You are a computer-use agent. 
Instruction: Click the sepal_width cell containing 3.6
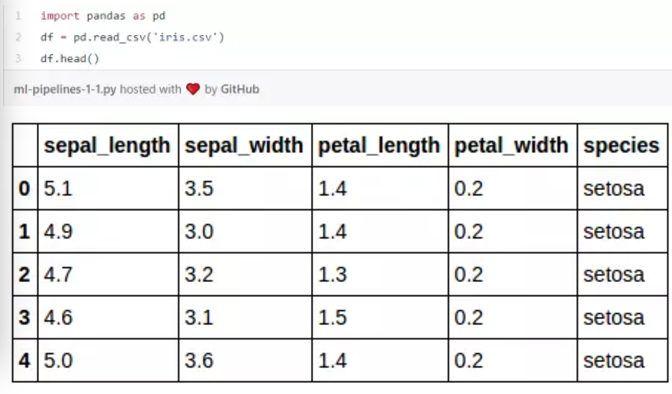pyautogui.click(x=245, y=360)
